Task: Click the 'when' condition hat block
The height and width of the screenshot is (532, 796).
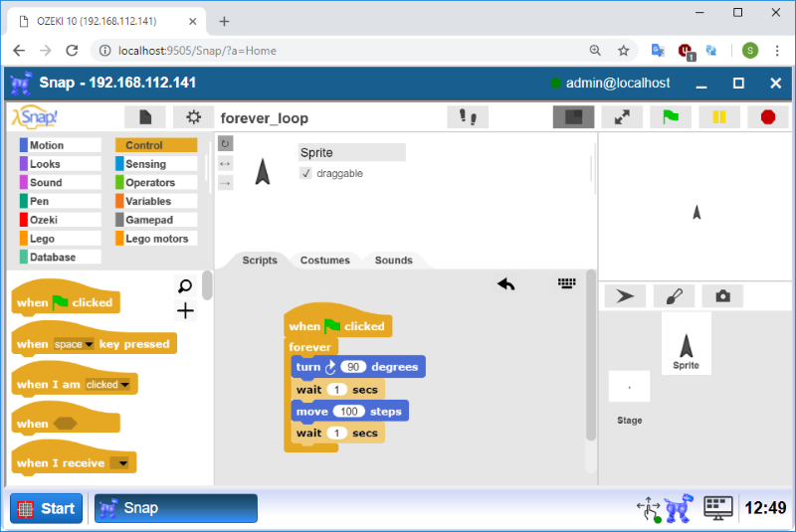Action: pos(65,421)
